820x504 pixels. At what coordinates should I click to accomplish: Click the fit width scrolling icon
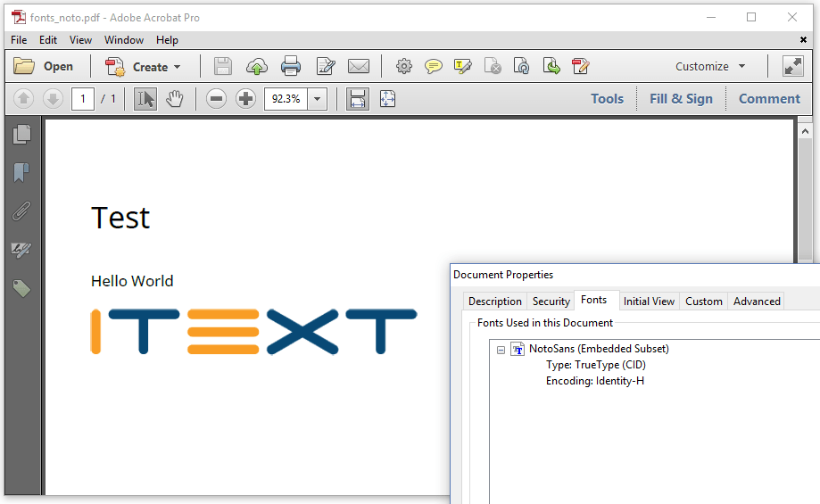pyautogui.click(x=358, y=99)
